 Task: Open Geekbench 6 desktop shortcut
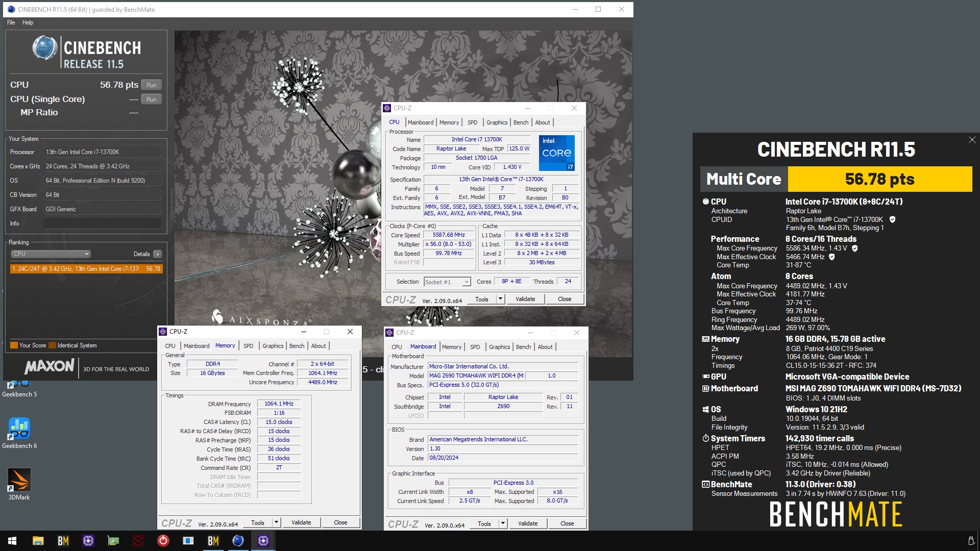[x=19, y=433]
